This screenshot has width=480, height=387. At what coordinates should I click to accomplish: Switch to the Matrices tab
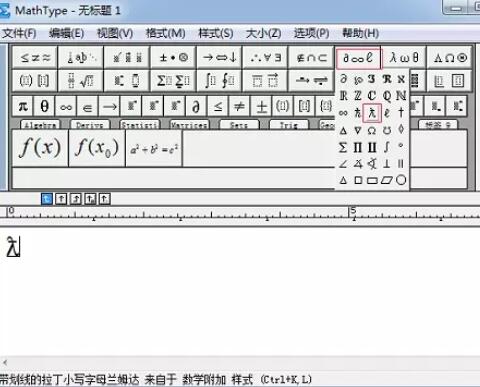[189, 125]
